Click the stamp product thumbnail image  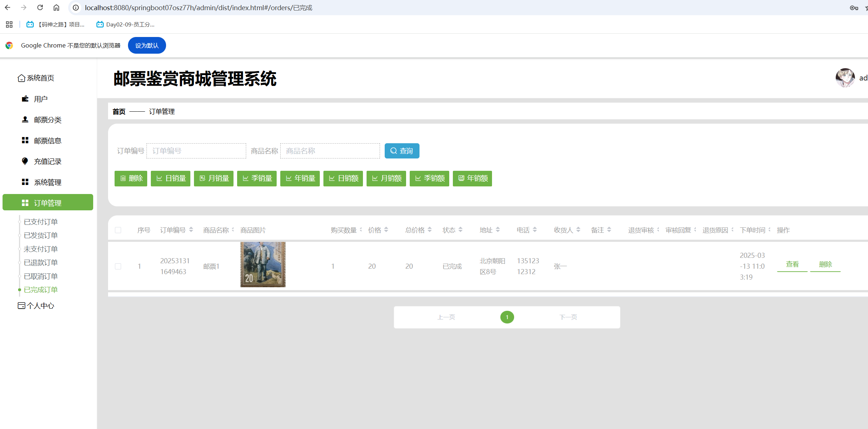click(x=263, y=265)
